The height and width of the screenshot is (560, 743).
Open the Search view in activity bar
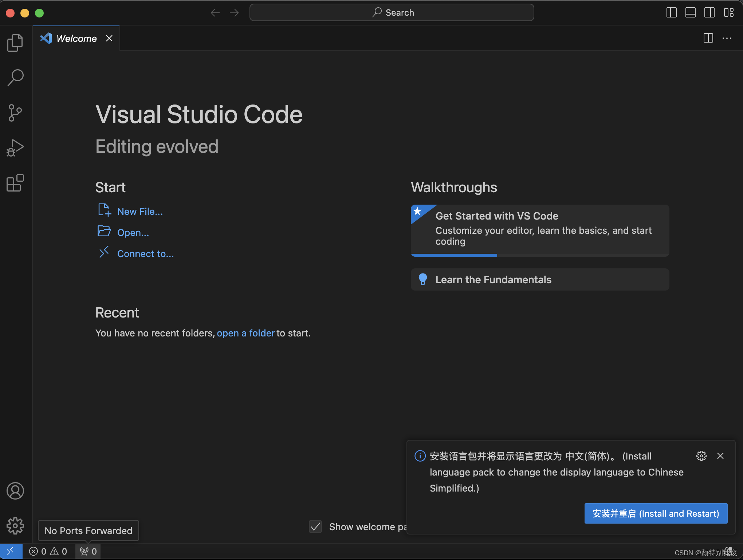[x=15, y=78]
